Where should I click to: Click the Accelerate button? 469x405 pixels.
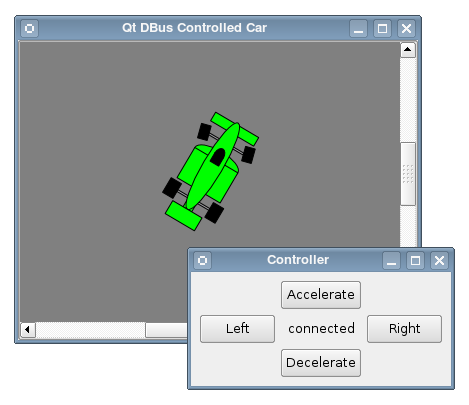pos(321,295)
